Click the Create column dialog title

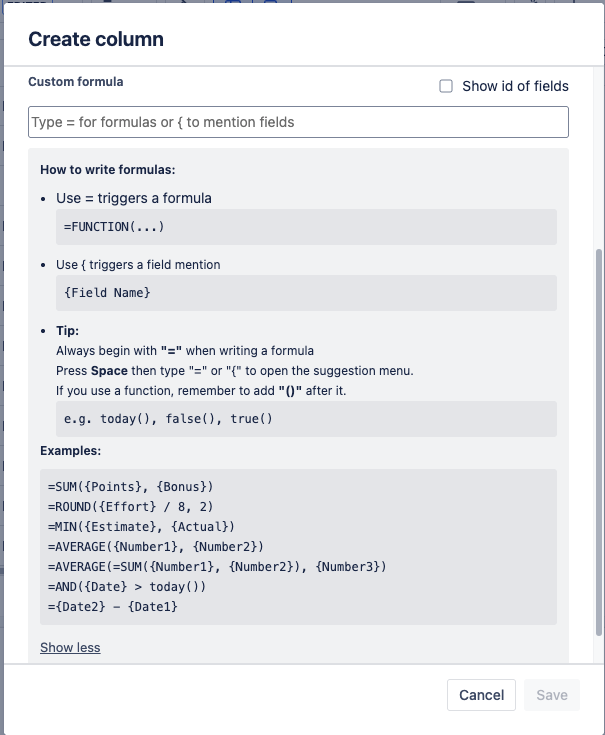pyautogui.click(x=96, y=39)
